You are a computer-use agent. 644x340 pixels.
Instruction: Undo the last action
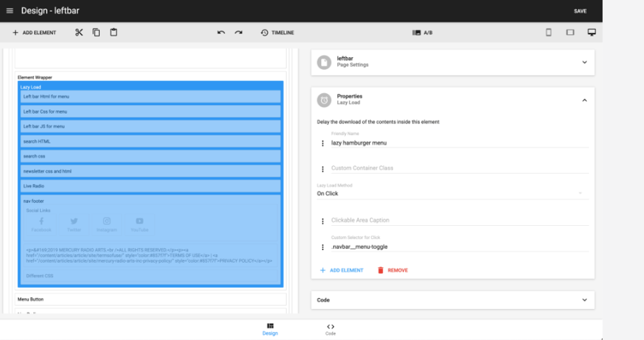click(221, 33)
